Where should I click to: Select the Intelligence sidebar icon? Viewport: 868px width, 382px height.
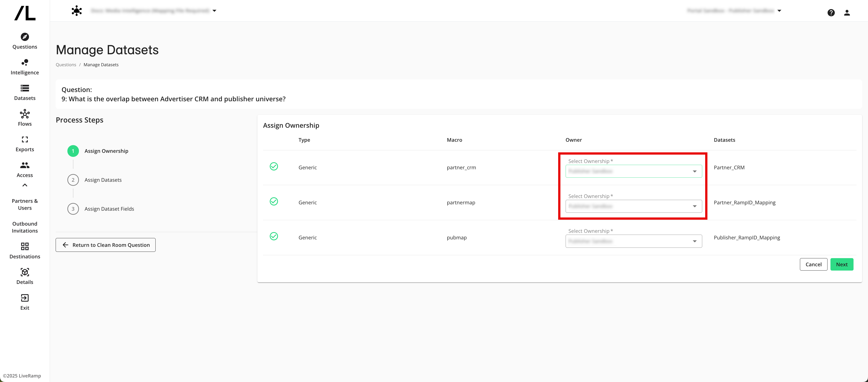coord(24,67)
